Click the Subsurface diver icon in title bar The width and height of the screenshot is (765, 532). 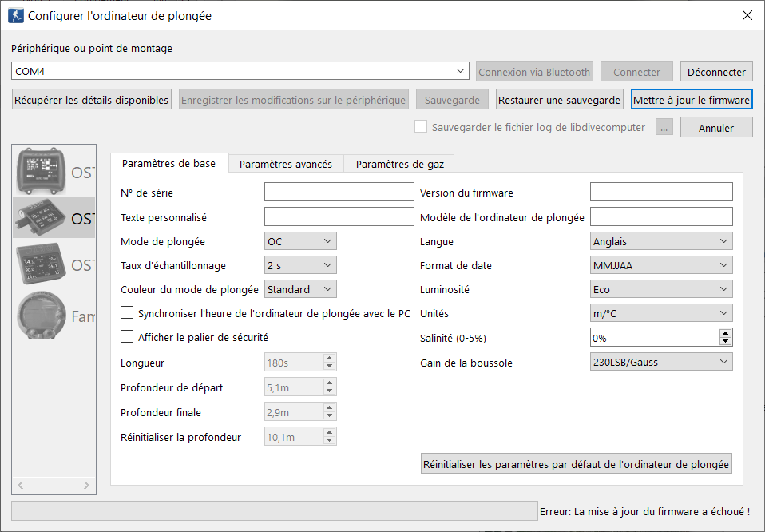[15, 15]
